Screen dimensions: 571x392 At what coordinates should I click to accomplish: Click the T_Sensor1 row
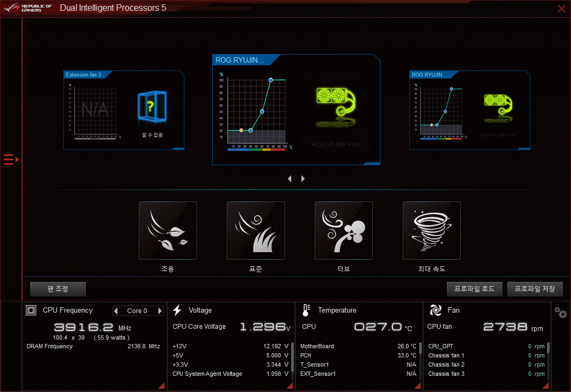coord(358,364)
